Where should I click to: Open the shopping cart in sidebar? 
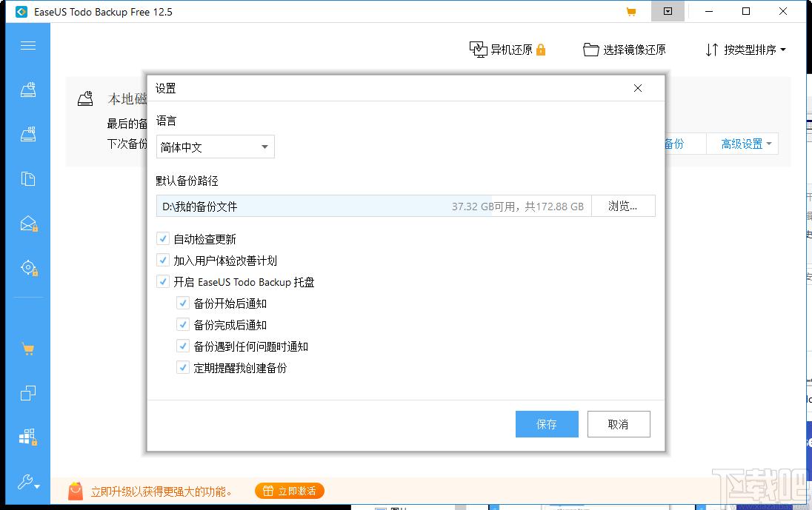point(28,349)
